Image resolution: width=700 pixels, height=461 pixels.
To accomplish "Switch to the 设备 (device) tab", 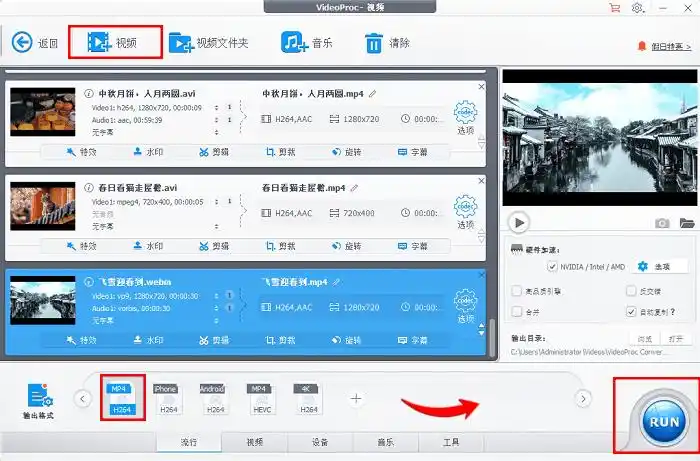I will click(320, 442).
